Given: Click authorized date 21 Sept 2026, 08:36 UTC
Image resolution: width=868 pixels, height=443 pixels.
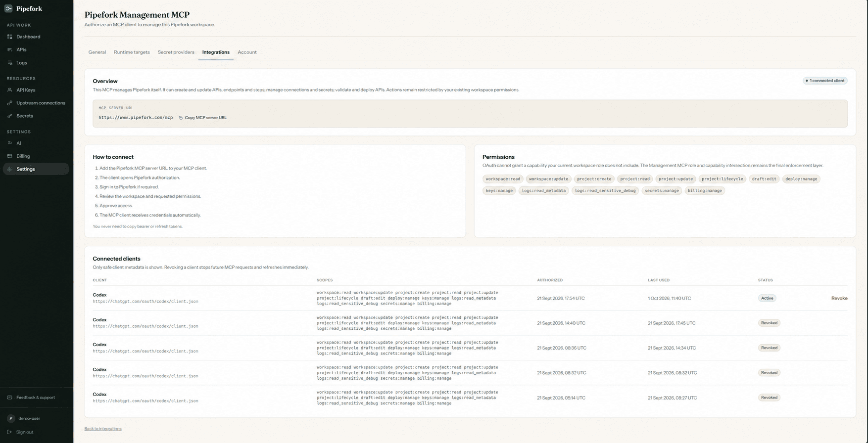Looking at the screenshot, I should (562, 348).
